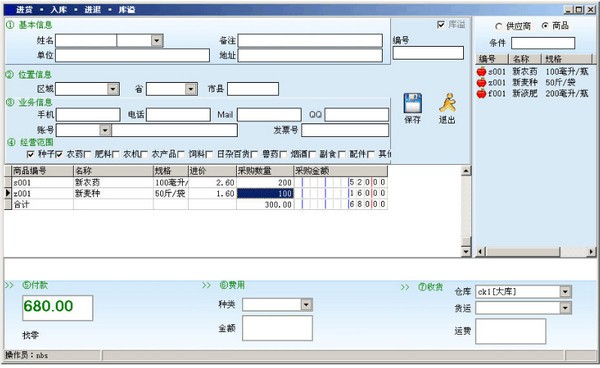Click the table scrollbar down arrow
Viewport: 600px width, 368px height.
[466, 251]
